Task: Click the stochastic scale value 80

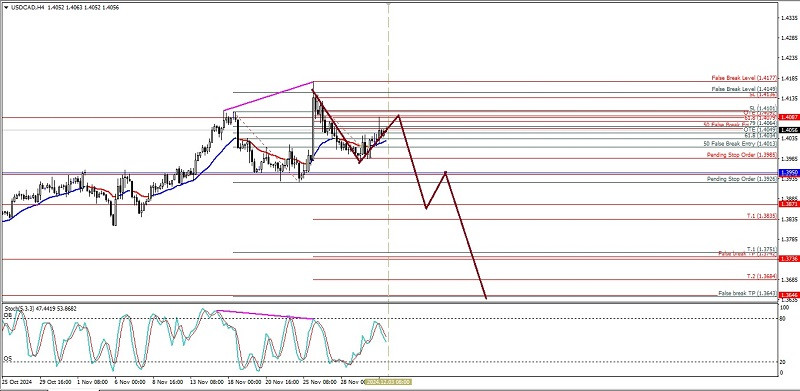Action: (784, 319)
